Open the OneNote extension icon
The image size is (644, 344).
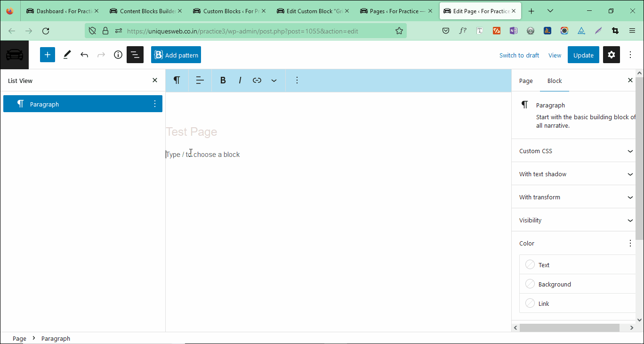pos(514,31)
